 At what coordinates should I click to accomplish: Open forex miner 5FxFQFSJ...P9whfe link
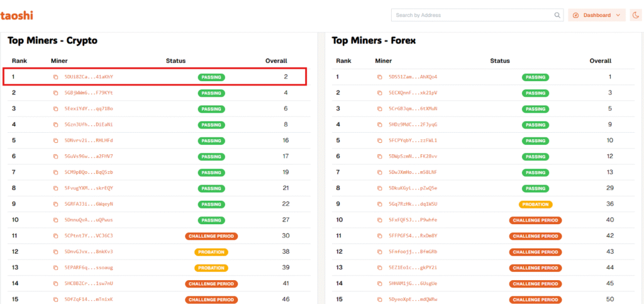[413, 220]
